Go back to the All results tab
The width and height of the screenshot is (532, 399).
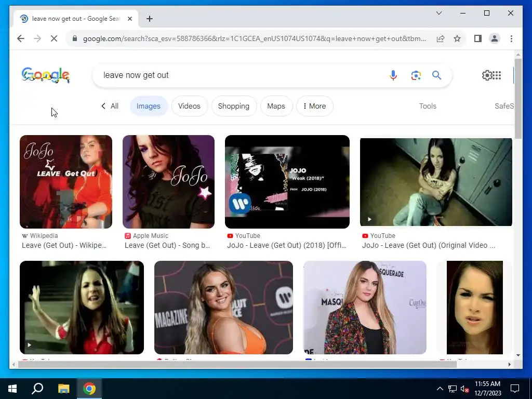click(110, 106)
